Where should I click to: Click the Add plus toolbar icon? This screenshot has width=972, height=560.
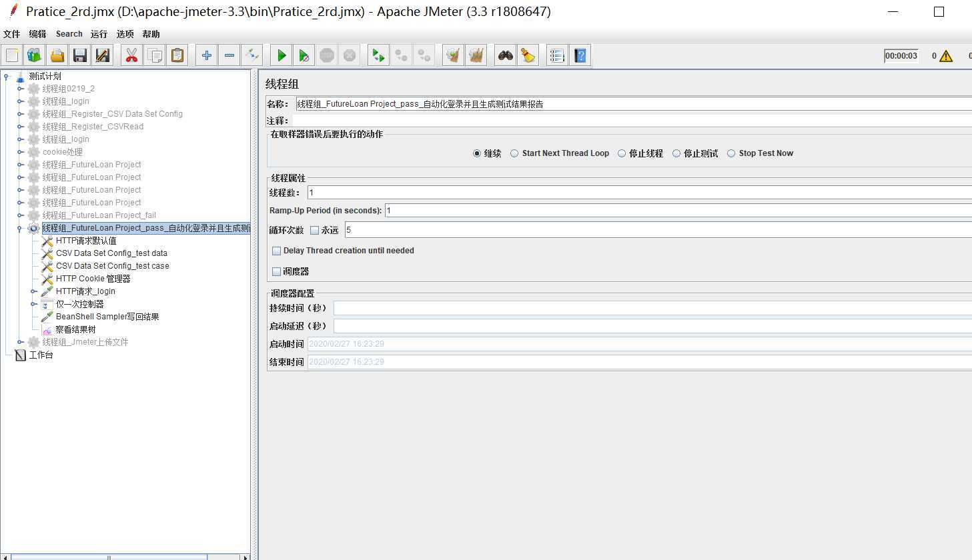[207, 56]
